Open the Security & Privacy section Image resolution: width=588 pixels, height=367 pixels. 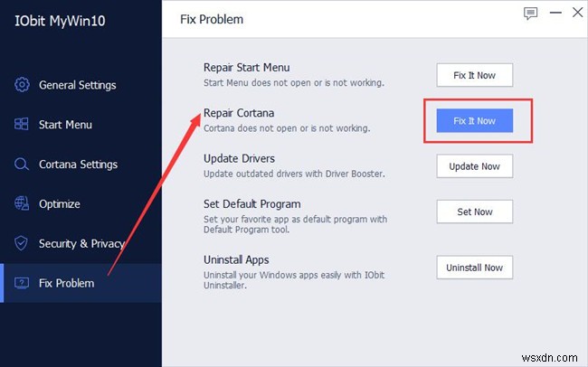pos(81,244)
